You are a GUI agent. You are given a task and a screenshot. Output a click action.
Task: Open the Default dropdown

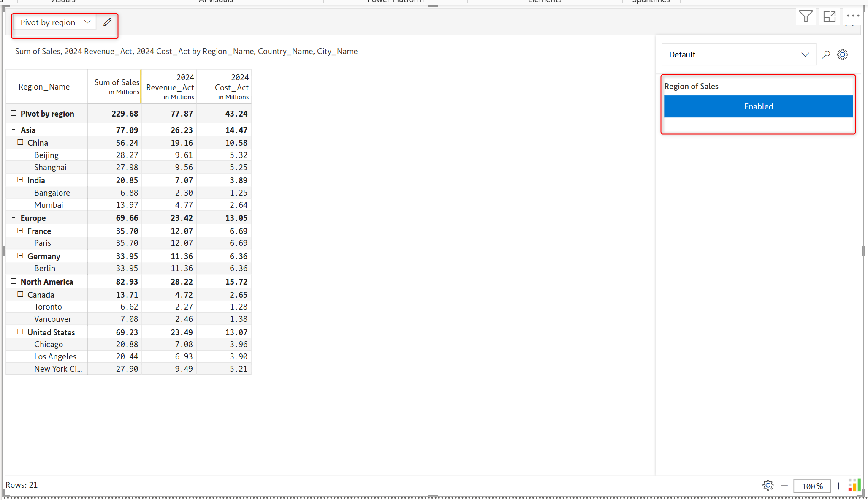(738, 54)
